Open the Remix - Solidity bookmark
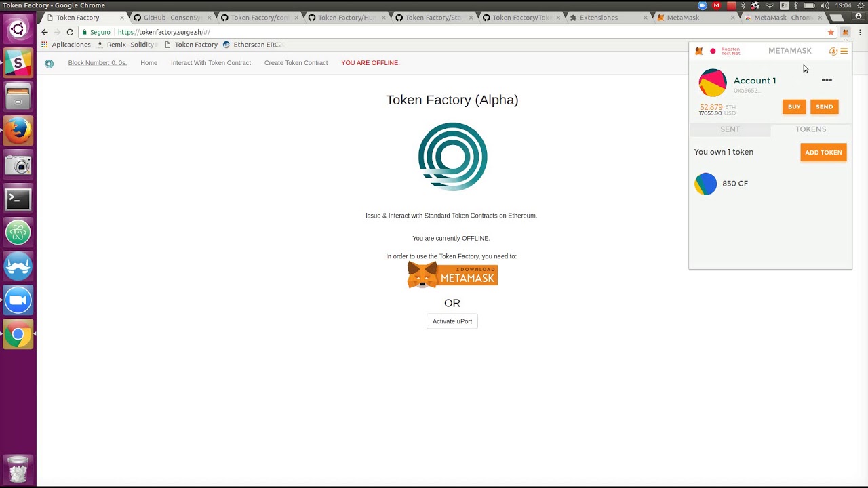 point(126,45)
